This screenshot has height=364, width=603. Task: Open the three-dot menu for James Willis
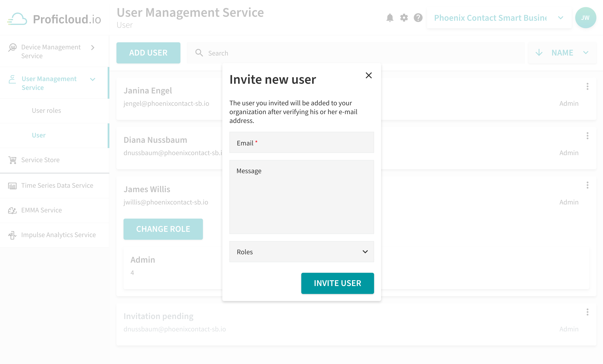(587, 185)
